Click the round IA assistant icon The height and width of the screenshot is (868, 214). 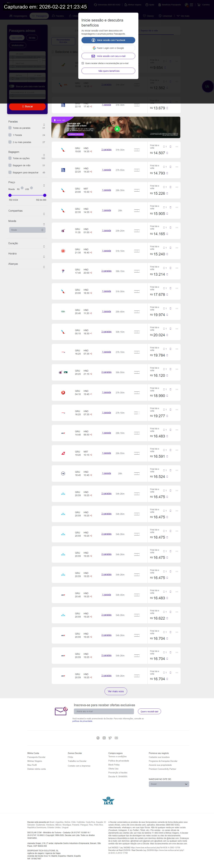(x=207, y=86)
